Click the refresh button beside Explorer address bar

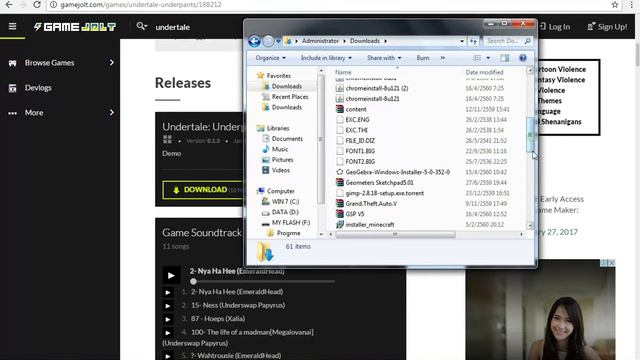pos(473,41)
